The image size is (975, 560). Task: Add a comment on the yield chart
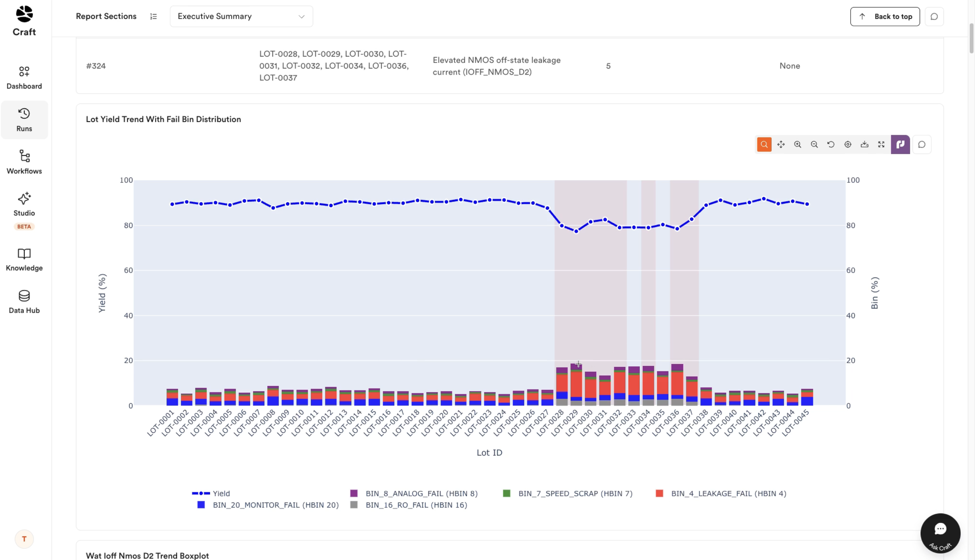[x=922, y=144]
